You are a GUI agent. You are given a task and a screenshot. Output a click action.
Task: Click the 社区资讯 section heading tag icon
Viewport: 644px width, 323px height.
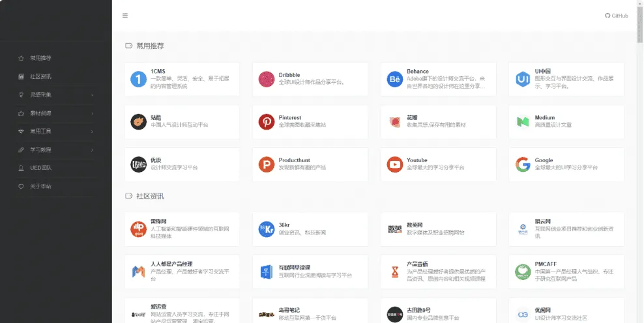pos(128,196)
